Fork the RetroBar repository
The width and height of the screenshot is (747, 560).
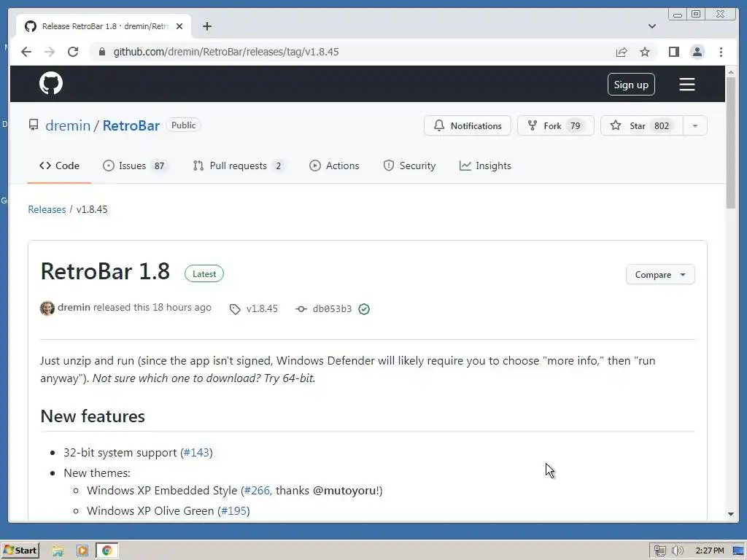[x=555, y=125]
